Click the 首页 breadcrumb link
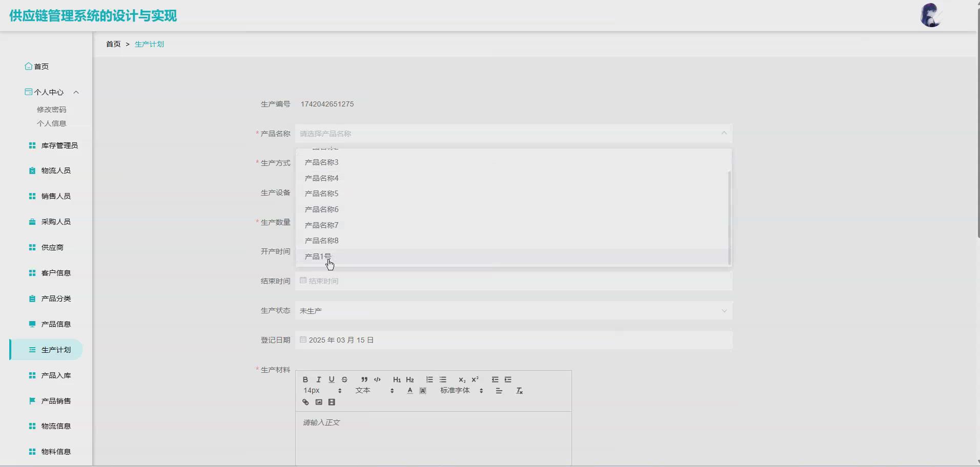 click(113, 44)
